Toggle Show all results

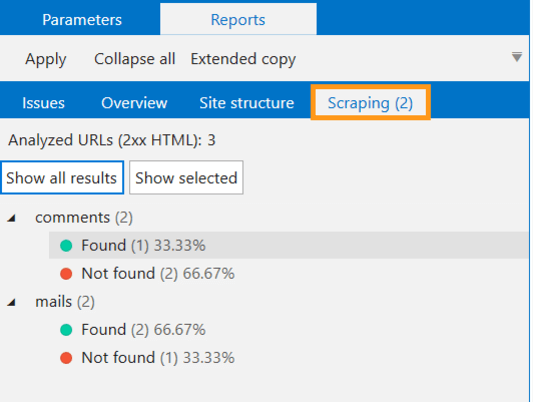pyautogui.click(x=62, y=177)
